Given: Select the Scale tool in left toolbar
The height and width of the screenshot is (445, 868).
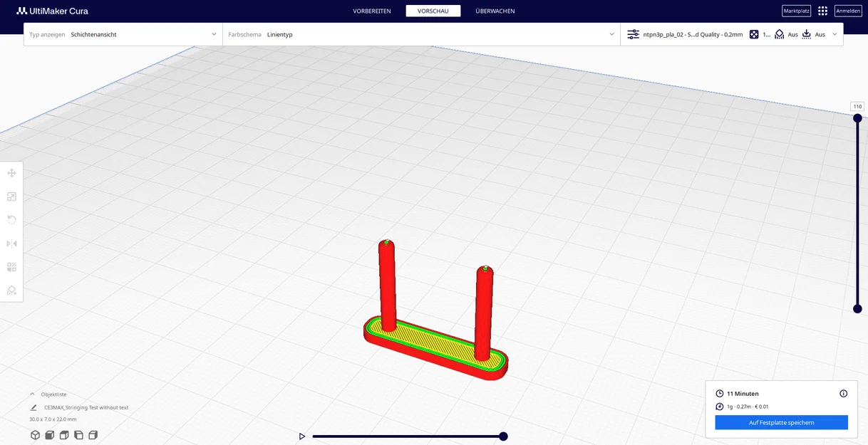Looking at the screenshot, I should click(11, 197).
